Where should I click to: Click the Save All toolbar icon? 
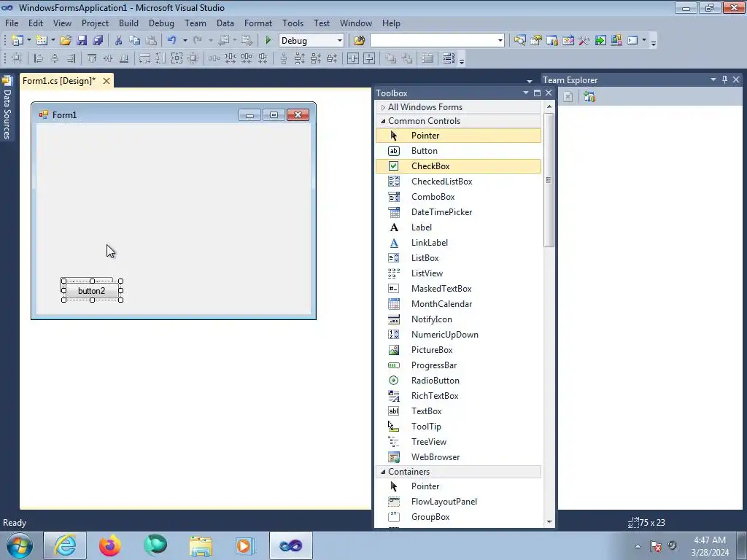coord(98,41)
